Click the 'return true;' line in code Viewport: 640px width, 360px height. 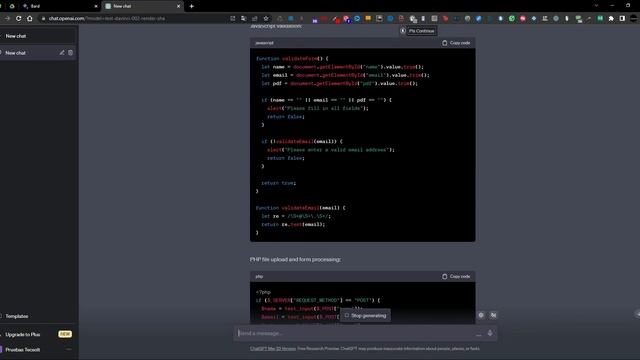click(x=279, y=183)
